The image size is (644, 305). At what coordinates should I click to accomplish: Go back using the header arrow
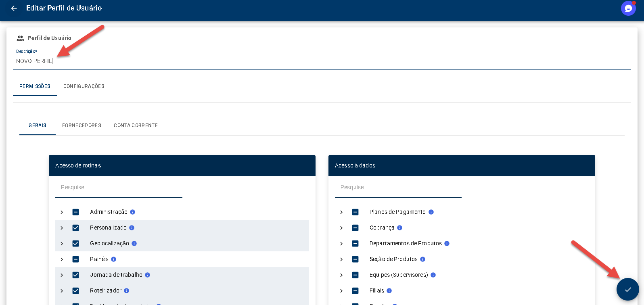[x=14, y=8]
